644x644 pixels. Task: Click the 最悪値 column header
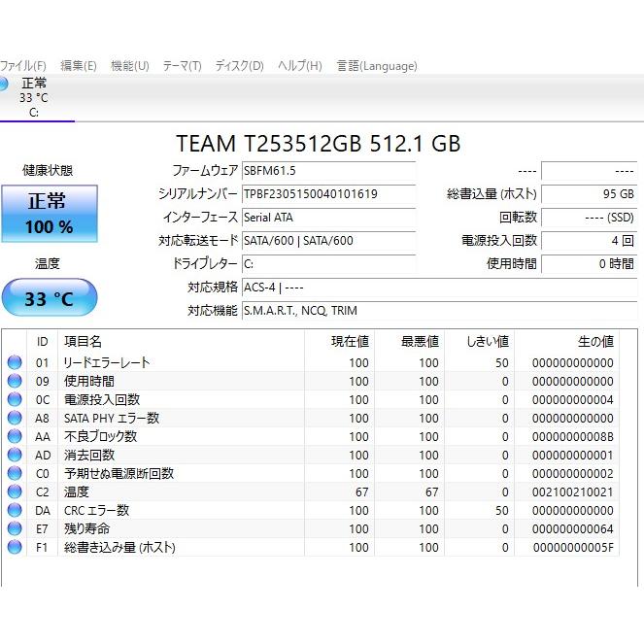click(x=409, y=341)
